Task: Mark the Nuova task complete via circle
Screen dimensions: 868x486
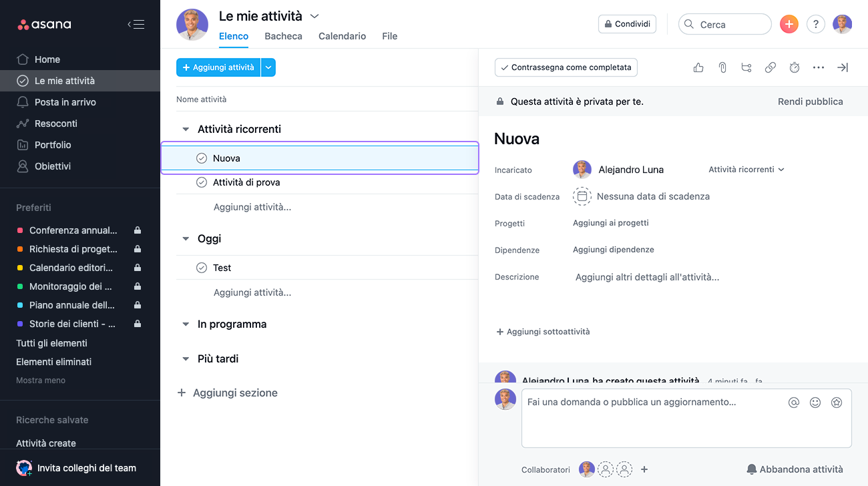Action: (202, 158)
